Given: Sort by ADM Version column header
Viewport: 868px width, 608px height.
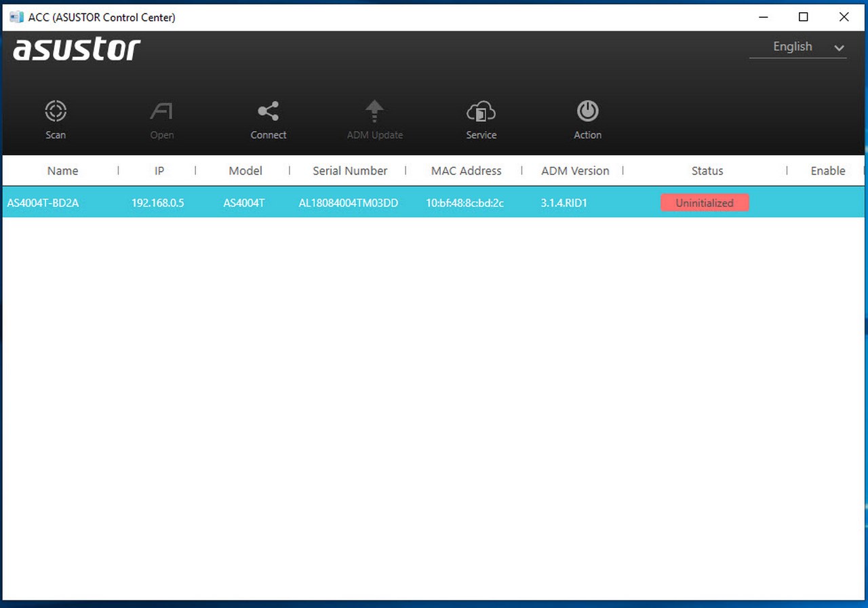Looking at the screenshot, I should (575, 171).
